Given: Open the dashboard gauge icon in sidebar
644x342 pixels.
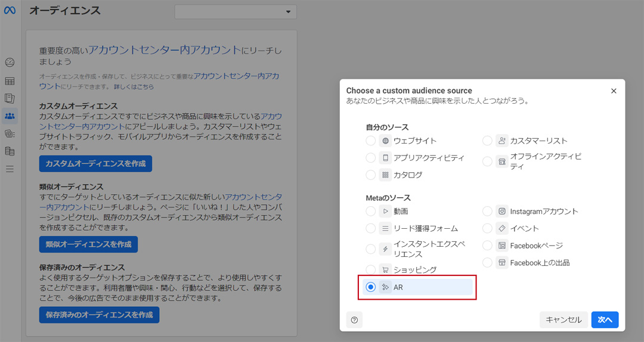Looking at the screenshot, I should click(10, 63).
